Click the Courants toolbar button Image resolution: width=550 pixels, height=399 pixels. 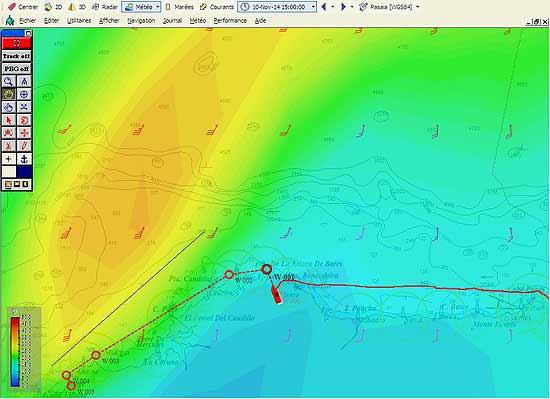216,7
